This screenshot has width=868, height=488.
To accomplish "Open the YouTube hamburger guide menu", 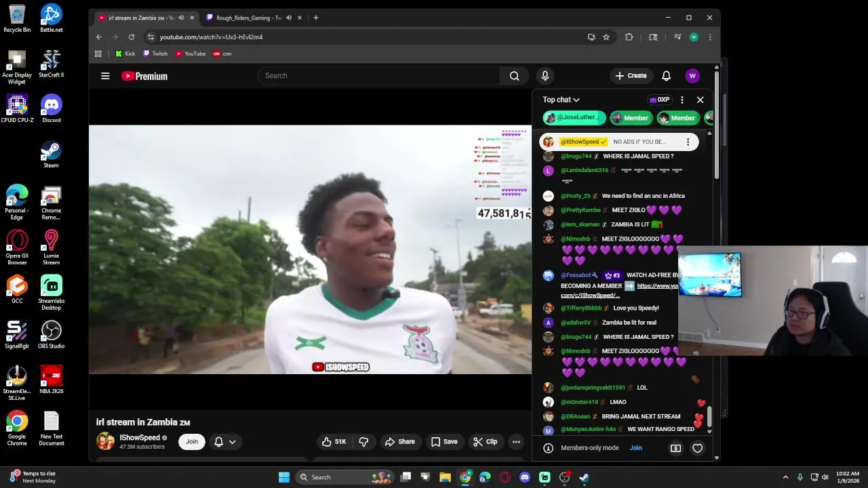I will [105, 76].
